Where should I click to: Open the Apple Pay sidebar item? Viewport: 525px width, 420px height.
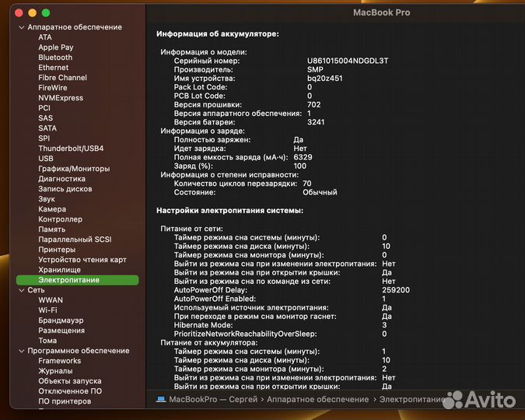[x=55, y=47]
